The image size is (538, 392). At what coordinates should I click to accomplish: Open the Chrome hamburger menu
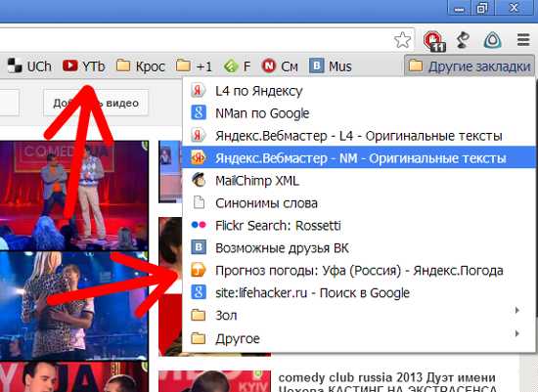tap(523, 40)
